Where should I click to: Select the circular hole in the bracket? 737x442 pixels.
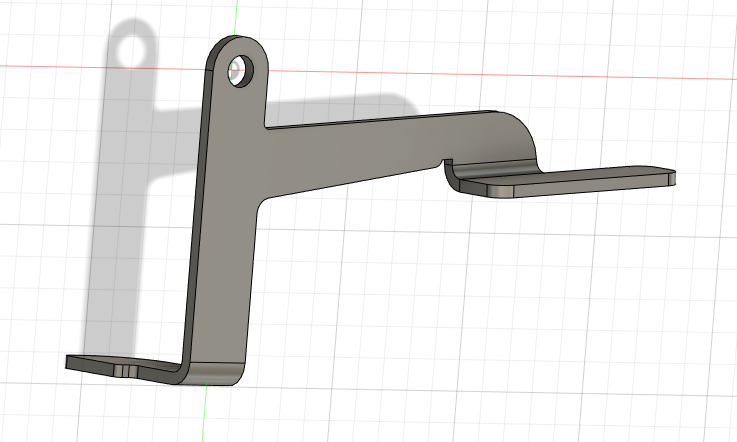pos(241,71)
